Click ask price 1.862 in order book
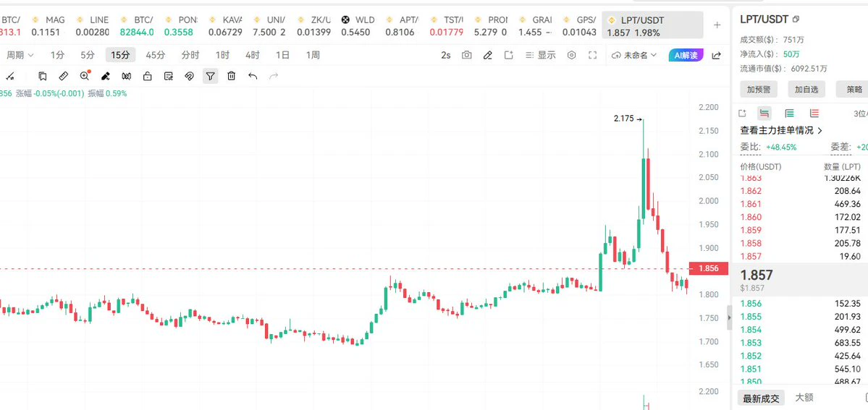The image size is (868, 410). (751, 191)
